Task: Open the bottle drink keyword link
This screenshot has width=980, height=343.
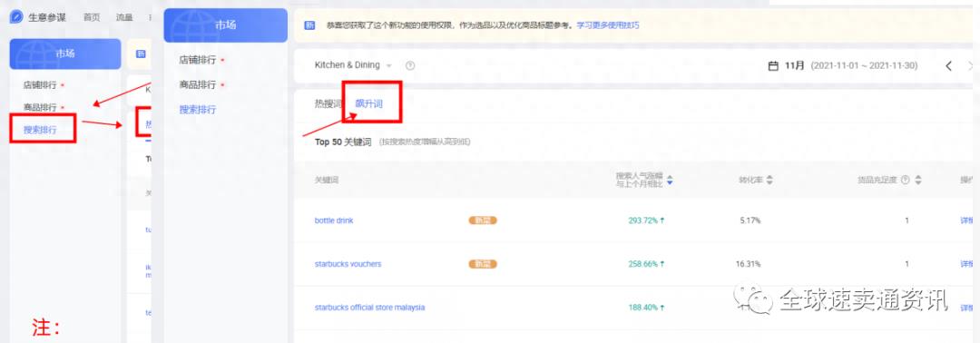Action: point(334,220)
